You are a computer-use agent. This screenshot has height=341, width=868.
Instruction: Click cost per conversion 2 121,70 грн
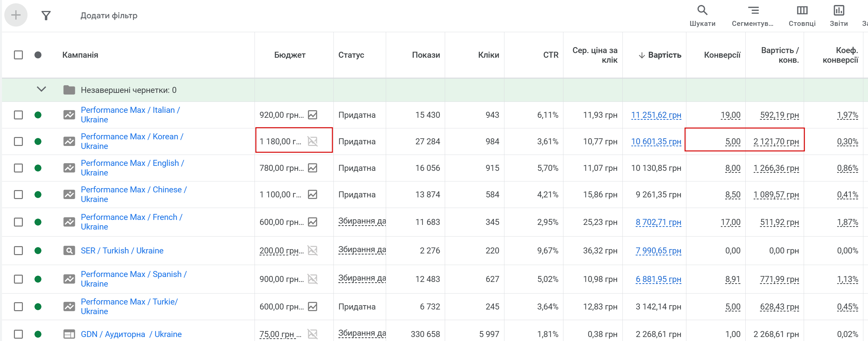[x=776, y=142]
